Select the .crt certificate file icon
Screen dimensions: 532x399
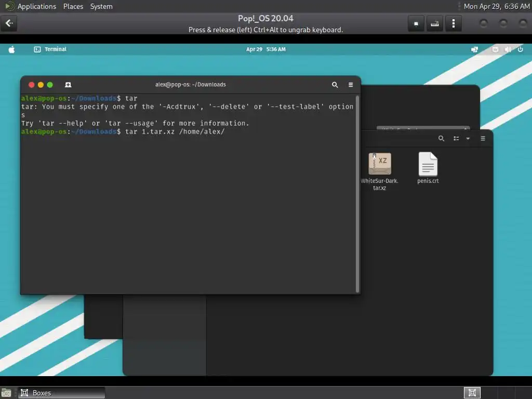point(428,164)
